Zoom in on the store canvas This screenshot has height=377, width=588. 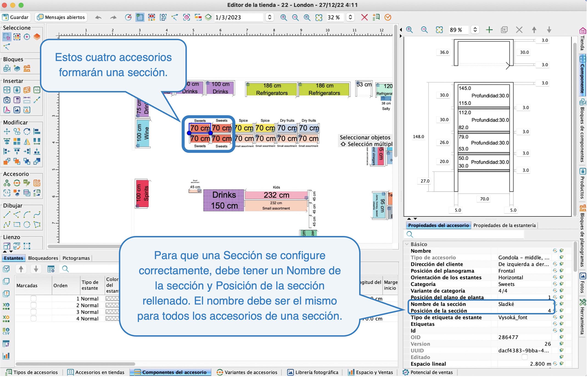pos(284,17)
